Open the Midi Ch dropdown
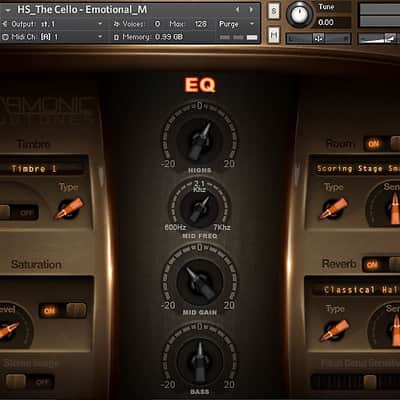This screenshot has height=400, width=400. [53, 37]
